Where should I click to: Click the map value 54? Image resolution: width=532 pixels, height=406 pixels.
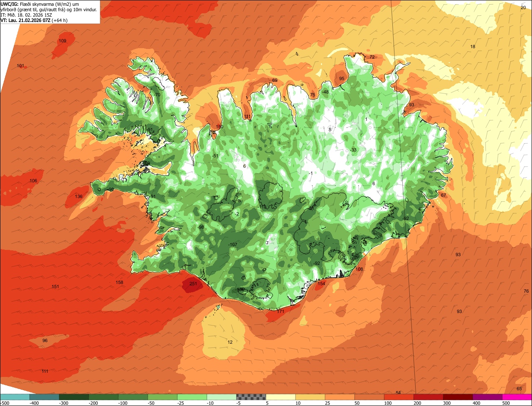click(x=398, y=392)
